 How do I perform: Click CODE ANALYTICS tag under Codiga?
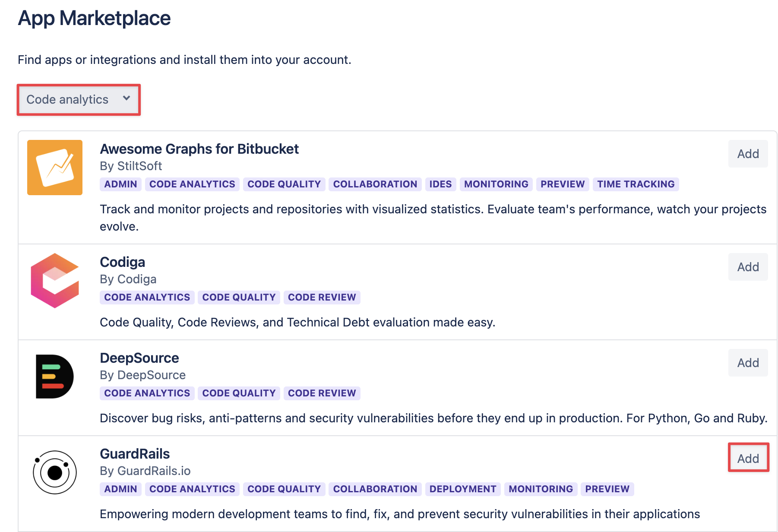click(x=147, y=298)
